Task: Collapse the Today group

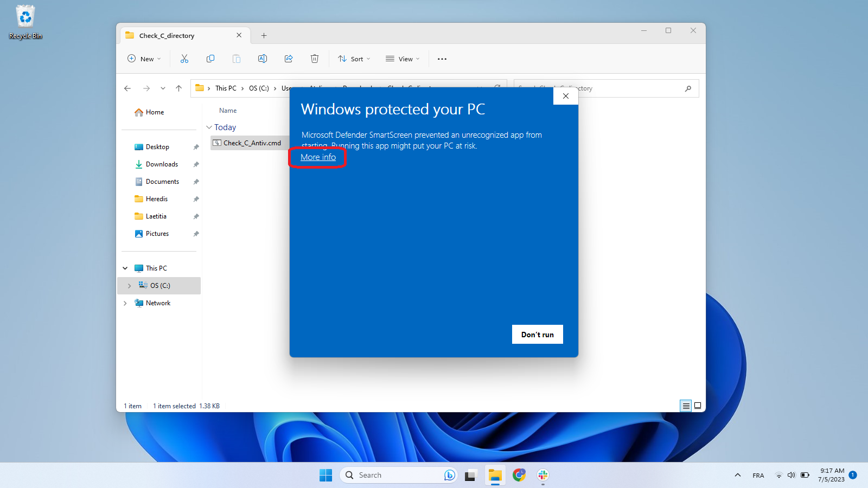Action: tap(209, 127)
